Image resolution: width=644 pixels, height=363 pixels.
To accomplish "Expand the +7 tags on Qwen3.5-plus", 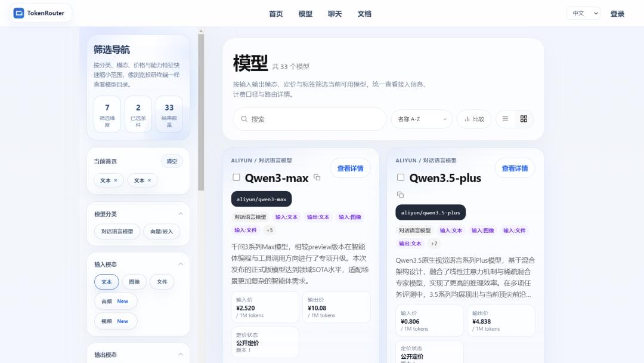I will 434,244.
